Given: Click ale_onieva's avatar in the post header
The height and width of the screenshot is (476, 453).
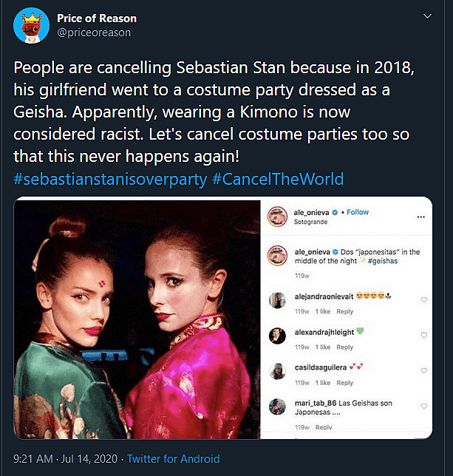Looking at the screenshot, I should click(x=277, y=216).
